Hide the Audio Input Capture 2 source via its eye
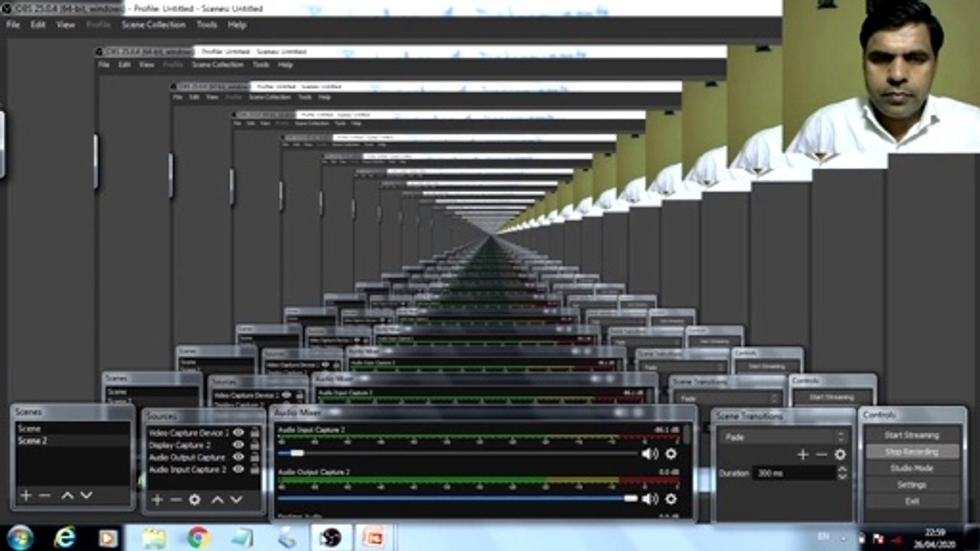This screenshot has width=980, height=551. tap(238, 469)
